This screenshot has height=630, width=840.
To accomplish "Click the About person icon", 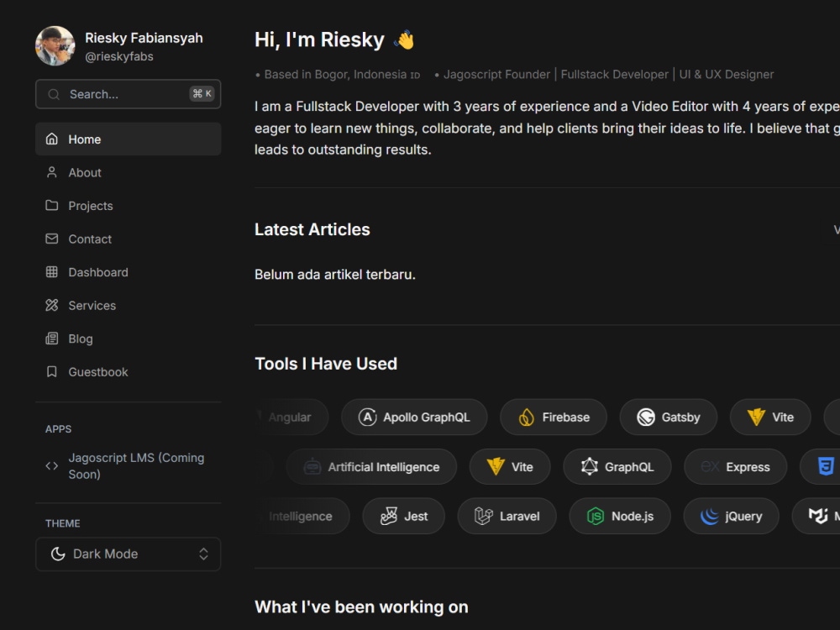I will click(x=51, y=172).
